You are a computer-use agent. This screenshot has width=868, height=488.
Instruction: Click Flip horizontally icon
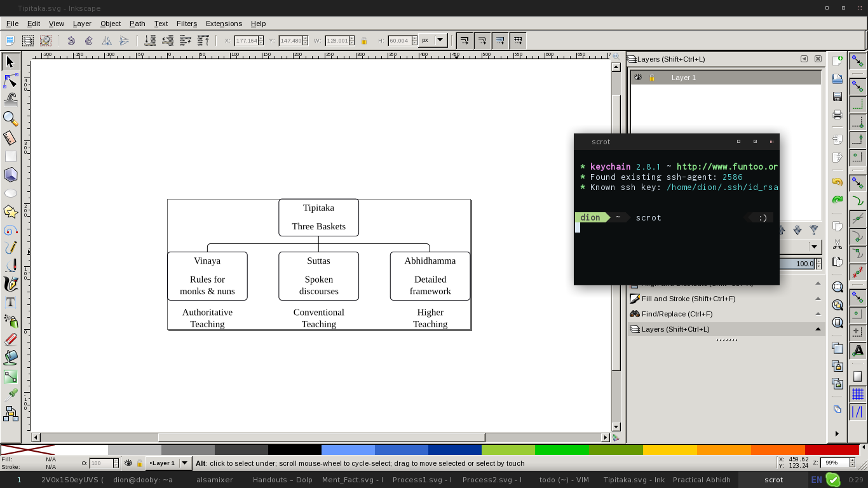pyautogui.click(x=107, y=41)
